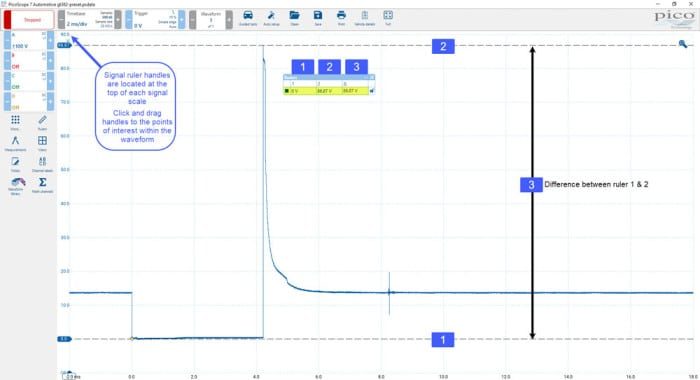Viewport: 700px width, 380px height.
Task: Decrease timebase with the minus stepper
Action: click(x=62, y=20)
